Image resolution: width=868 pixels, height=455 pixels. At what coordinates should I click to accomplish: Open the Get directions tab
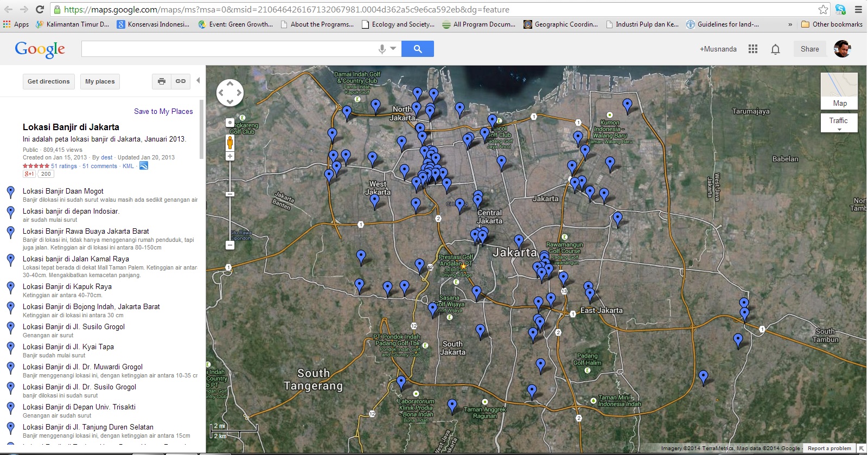point(49,81)
